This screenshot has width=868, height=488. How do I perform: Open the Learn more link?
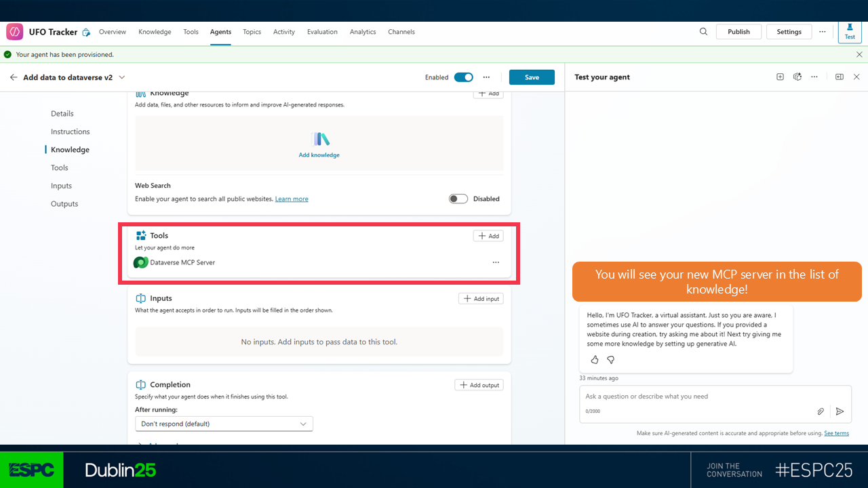292,199
